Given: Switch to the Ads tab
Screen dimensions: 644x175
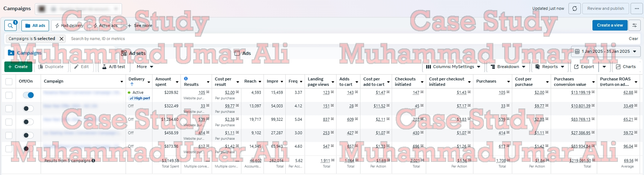Looking at the screenshot, I should pyautogui.click(x=242, y=53).
